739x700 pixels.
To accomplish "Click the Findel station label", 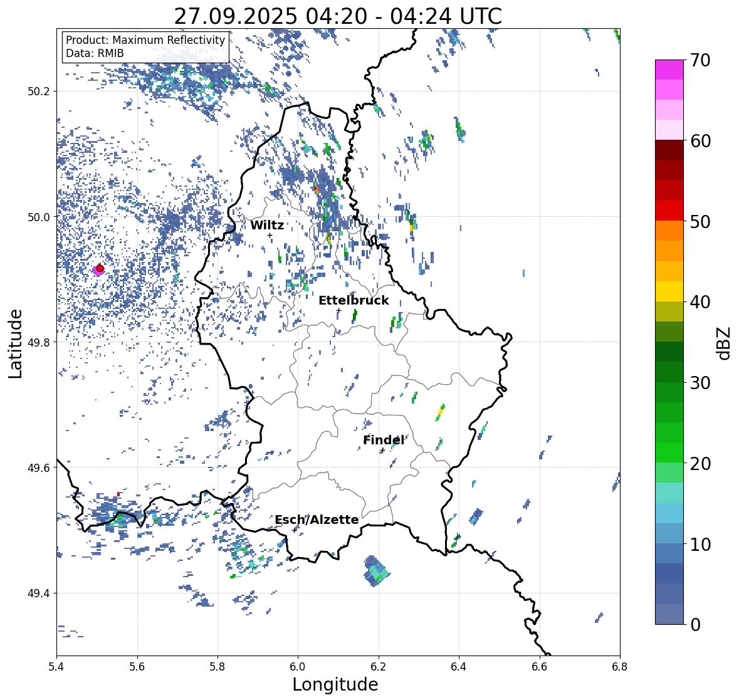I will tap(384, 440).
